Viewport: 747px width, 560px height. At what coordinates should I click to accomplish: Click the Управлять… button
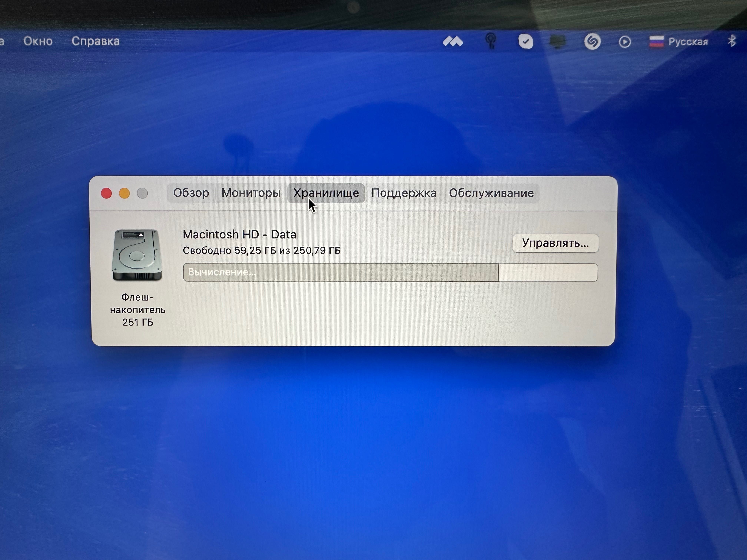click(555, 243)
